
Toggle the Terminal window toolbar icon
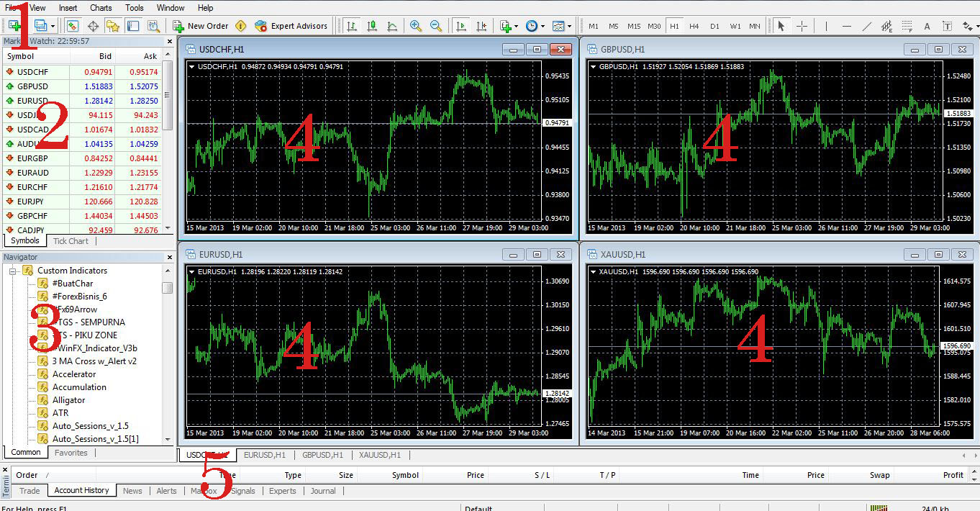[x=133, y=26]
